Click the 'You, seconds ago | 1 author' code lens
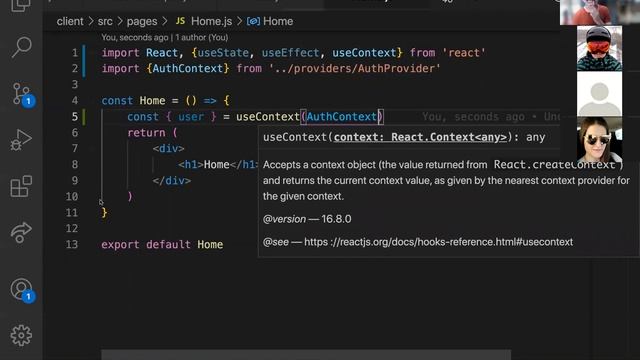This screenshot has width=640, height=360. 164,38
